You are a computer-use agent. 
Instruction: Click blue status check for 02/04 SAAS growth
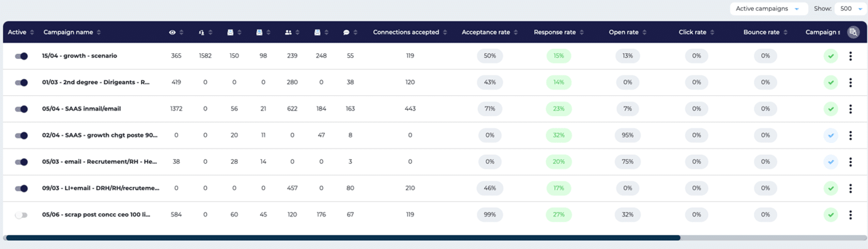click(x=831, y=135)
